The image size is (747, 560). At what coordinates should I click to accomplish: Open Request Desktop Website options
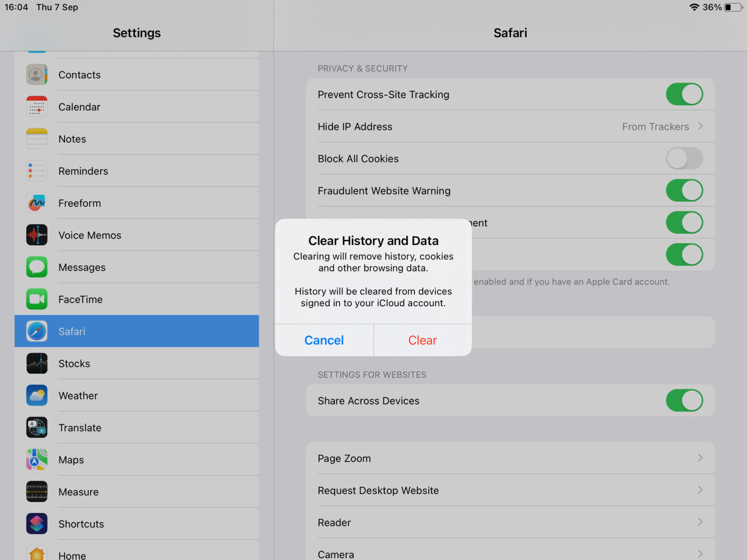pos(514,490)
